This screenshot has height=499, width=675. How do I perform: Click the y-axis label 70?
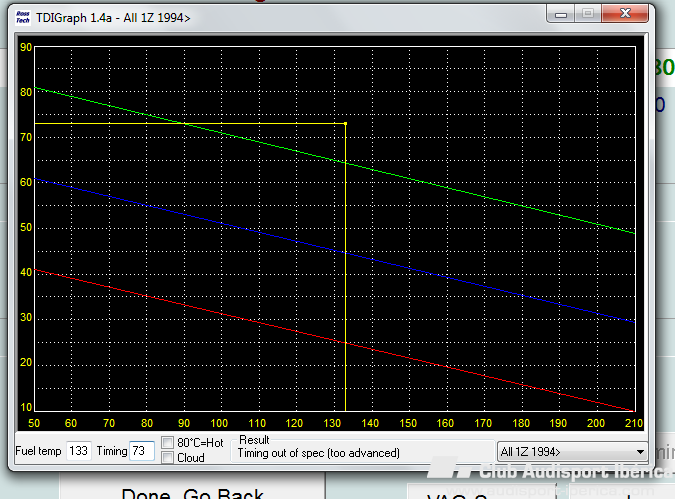26,137
